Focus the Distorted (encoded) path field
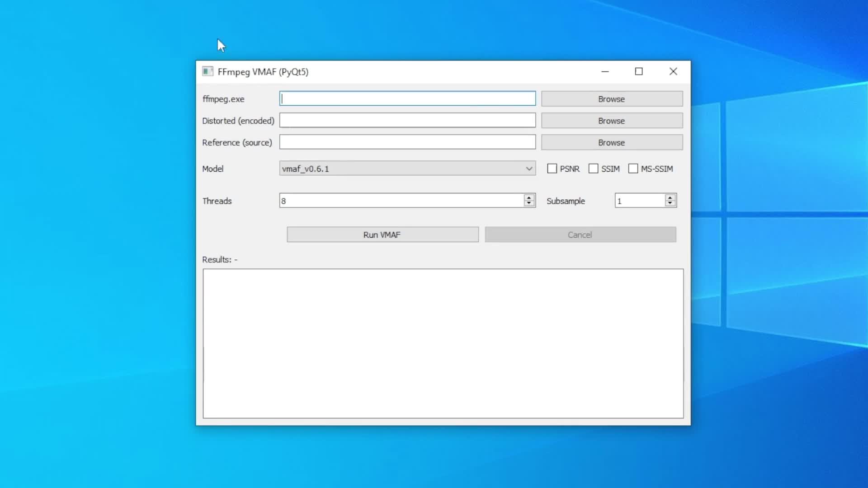 point(407,120)
